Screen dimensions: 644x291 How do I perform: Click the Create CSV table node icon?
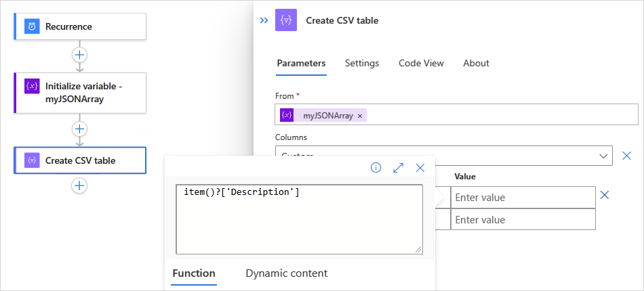tap(32, 160)
